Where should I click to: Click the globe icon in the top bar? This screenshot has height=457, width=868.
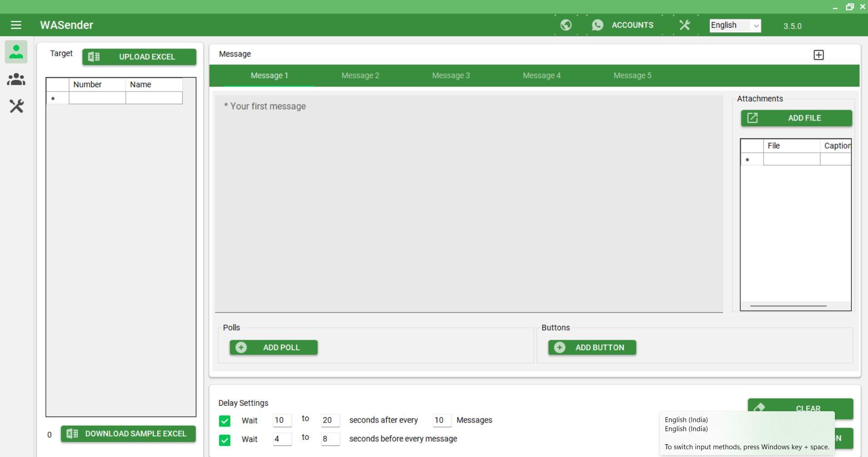pos(566,25)
